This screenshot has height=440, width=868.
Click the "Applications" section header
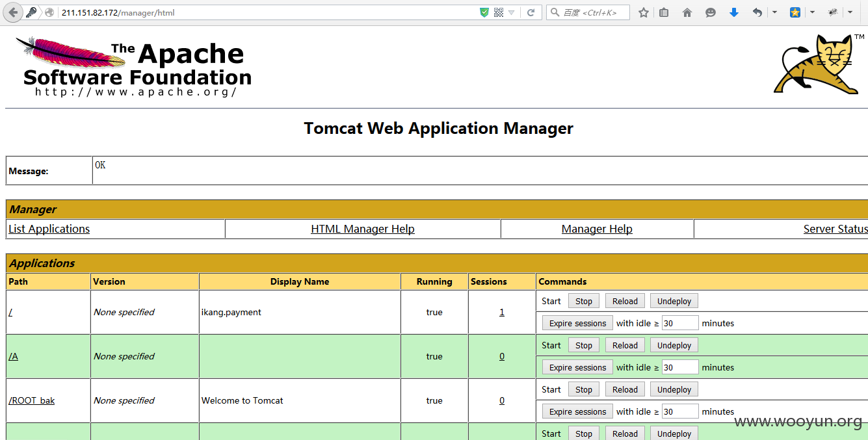coord(42,263)
